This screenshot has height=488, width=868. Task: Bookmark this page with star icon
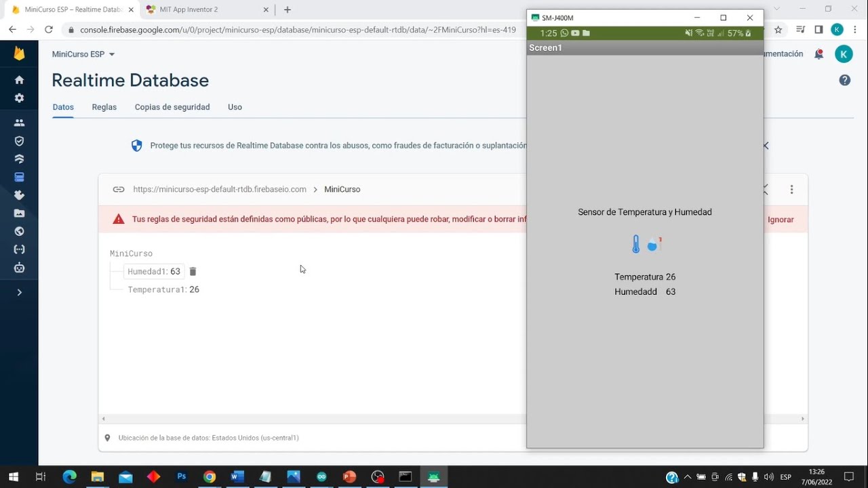click(778, 30)
